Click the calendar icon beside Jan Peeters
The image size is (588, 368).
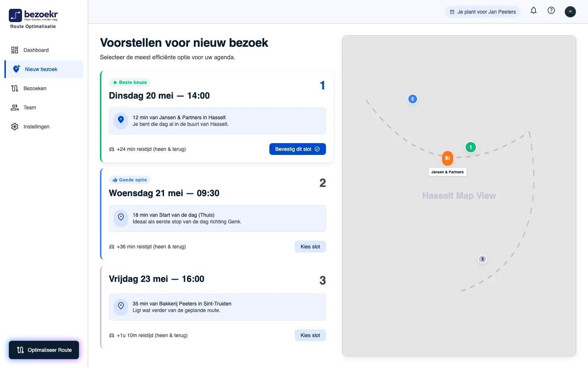coord(452,12)
